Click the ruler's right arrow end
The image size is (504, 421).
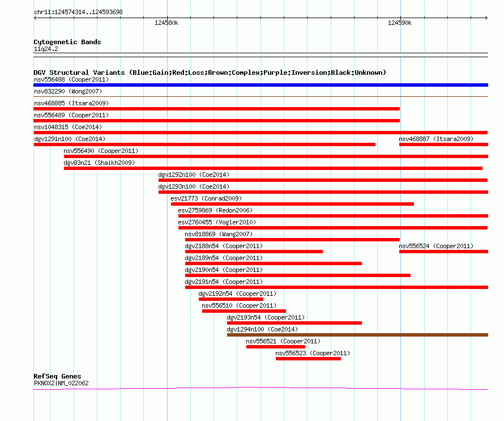click(486, 18)
